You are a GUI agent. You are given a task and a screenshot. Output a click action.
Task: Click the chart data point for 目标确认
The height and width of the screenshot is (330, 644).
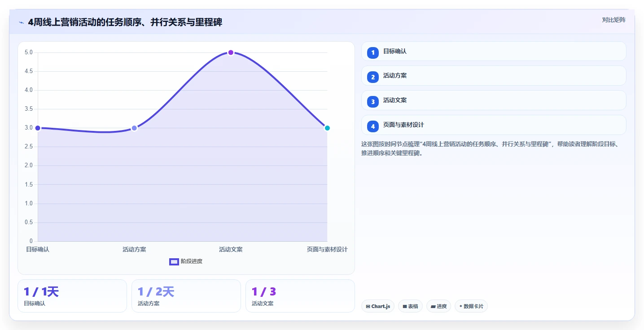pos(38,128)
